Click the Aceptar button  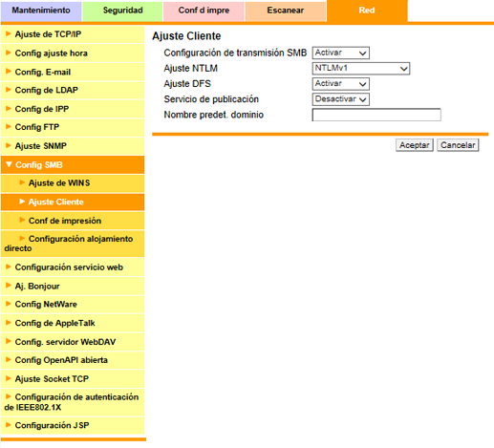(x=415, y=145)
